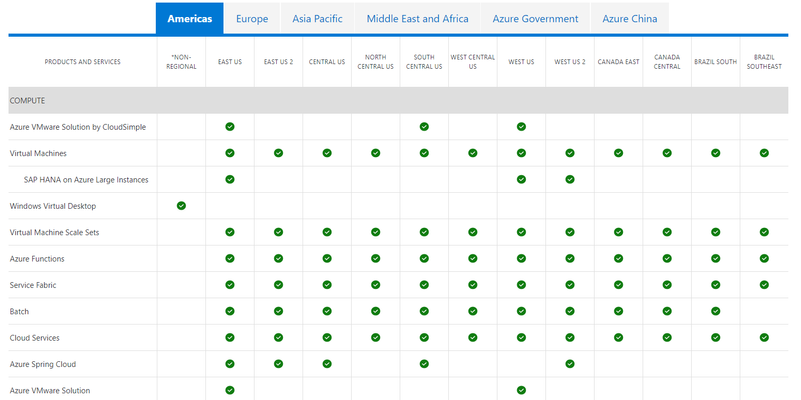The height and width of the screenshot is (400, 801).
Task: Click the Central US column header
Action: pos(327,62)
